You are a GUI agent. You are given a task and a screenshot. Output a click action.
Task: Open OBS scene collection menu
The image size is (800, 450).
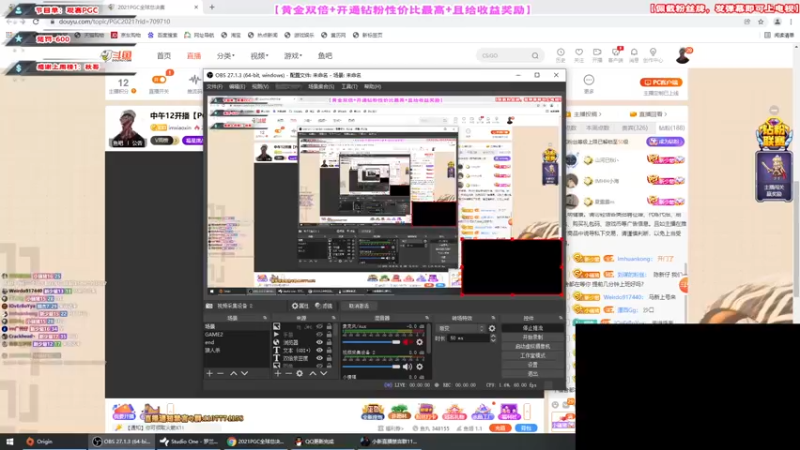pyautogui.click(x=321, y=87)
